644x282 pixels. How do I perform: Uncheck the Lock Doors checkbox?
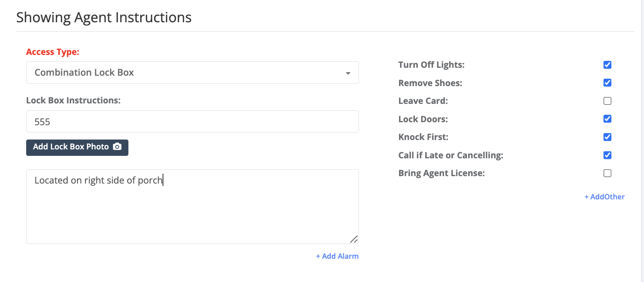[x=607, y=119]
